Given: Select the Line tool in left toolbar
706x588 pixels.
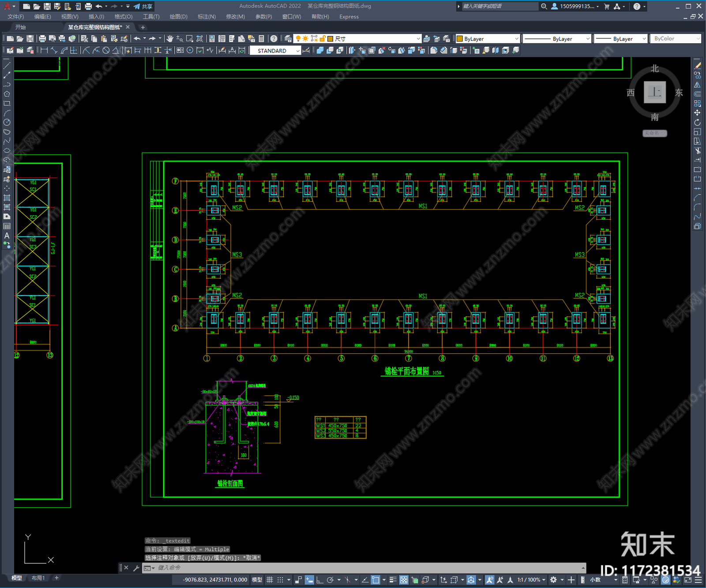Looking at the screenshot, I should (x=7, y=66).
